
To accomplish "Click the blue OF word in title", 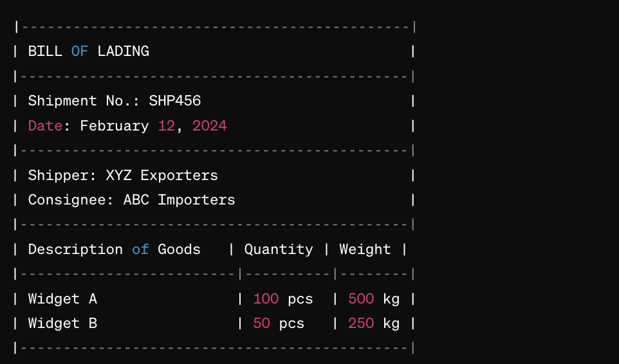I will coord(80,51).
